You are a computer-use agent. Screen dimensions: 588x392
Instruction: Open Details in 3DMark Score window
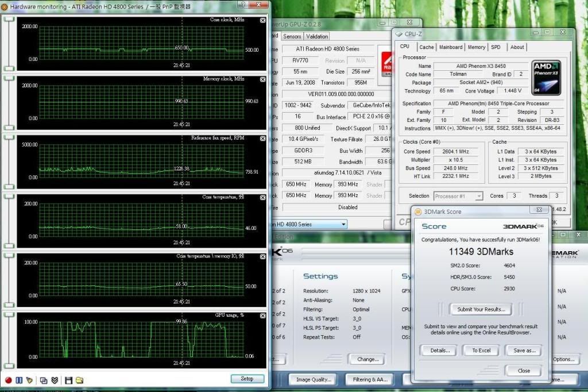[440, 350]
